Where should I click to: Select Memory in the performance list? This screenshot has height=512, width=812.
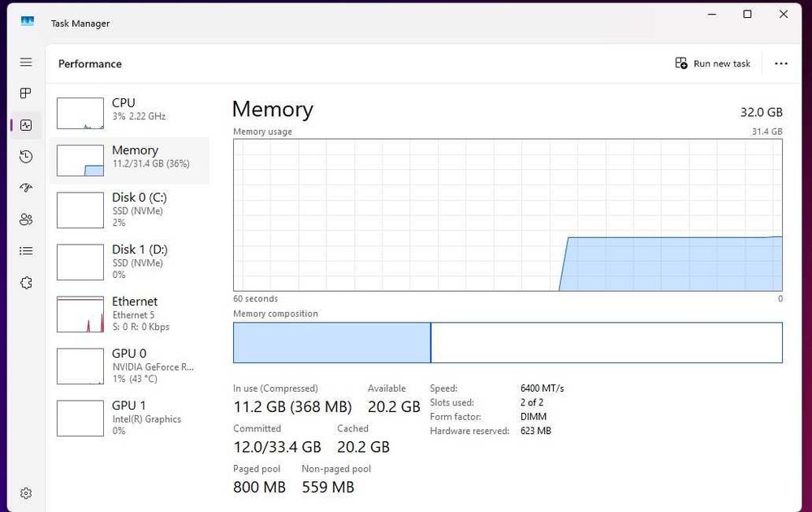[x=130, y=160]
